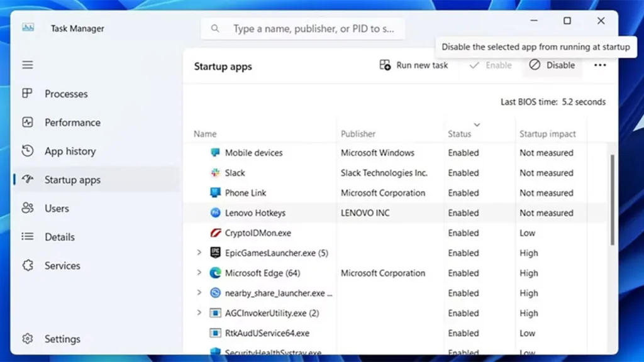
Task: Click High impact for EpicGamesLauncher.exe
Action: tap(528, 253)
